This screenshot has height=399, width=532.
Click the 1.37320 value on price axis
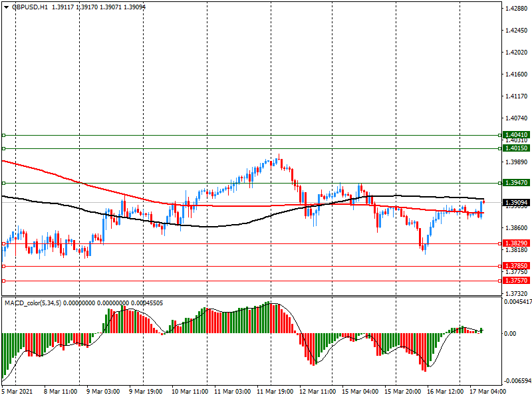pos(517,294)
